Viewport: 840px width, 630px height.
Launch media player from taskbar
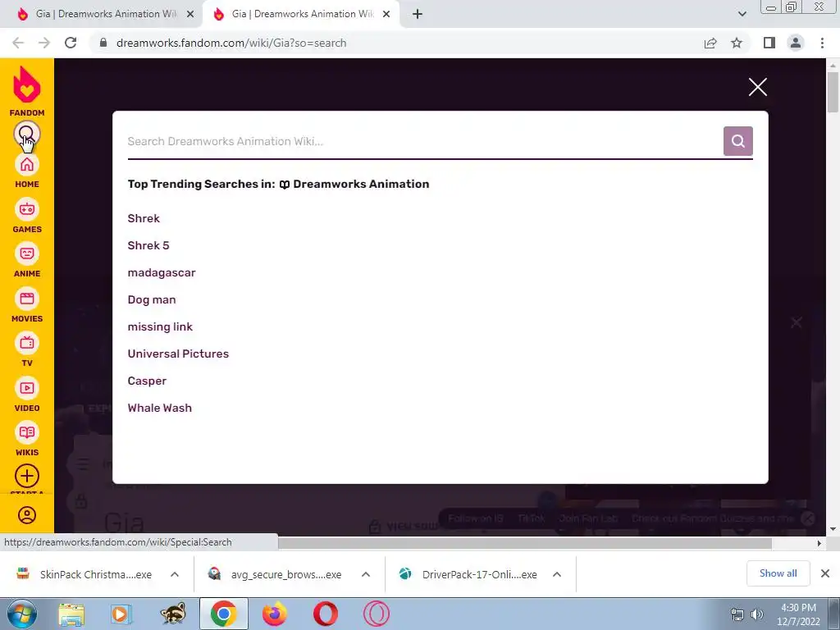click(121, 614)
